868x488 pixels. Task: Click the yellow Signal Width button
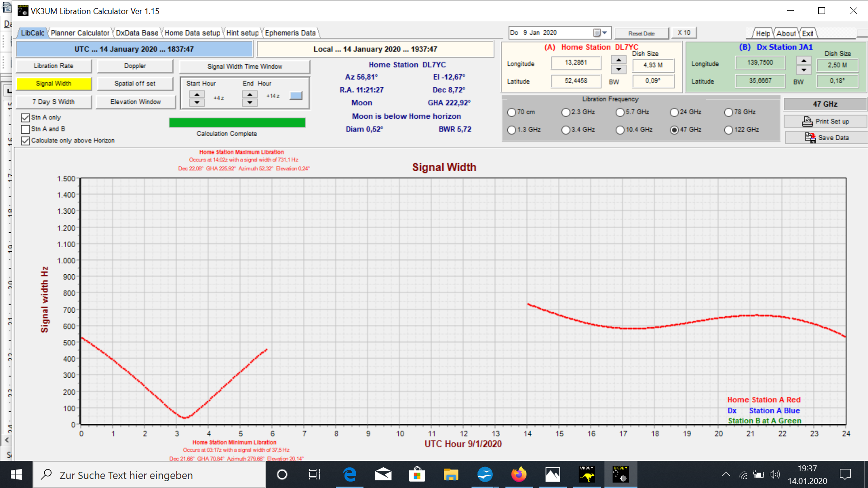pos(53,84)
